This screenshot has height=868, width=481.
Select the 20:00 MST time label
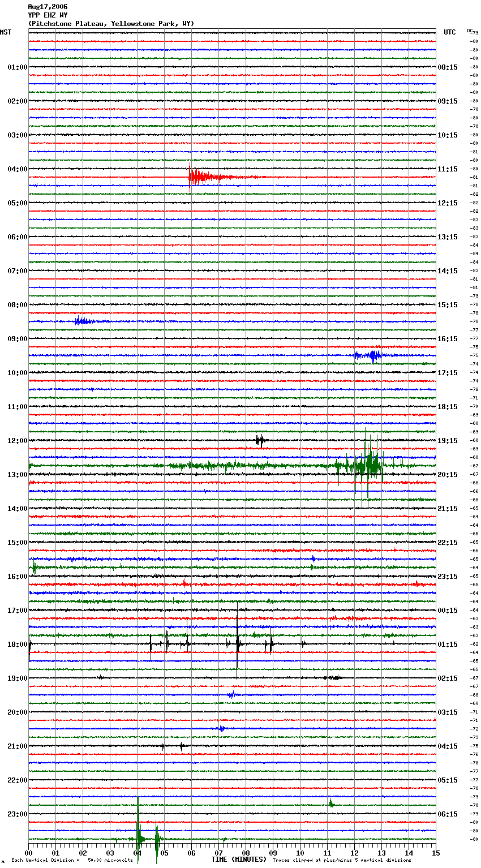coord(18,712)
